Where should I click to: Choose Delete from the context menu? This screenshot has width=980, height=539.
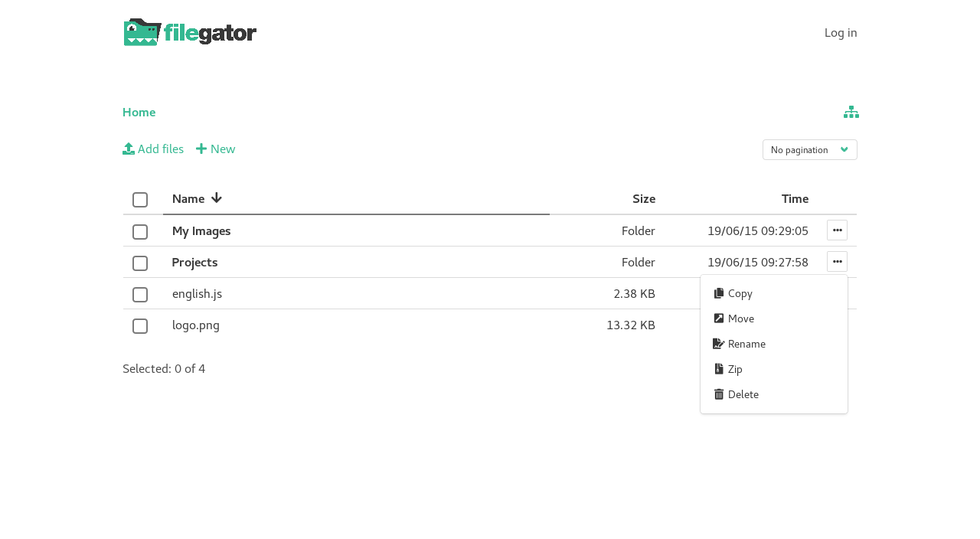coord(743,394)
